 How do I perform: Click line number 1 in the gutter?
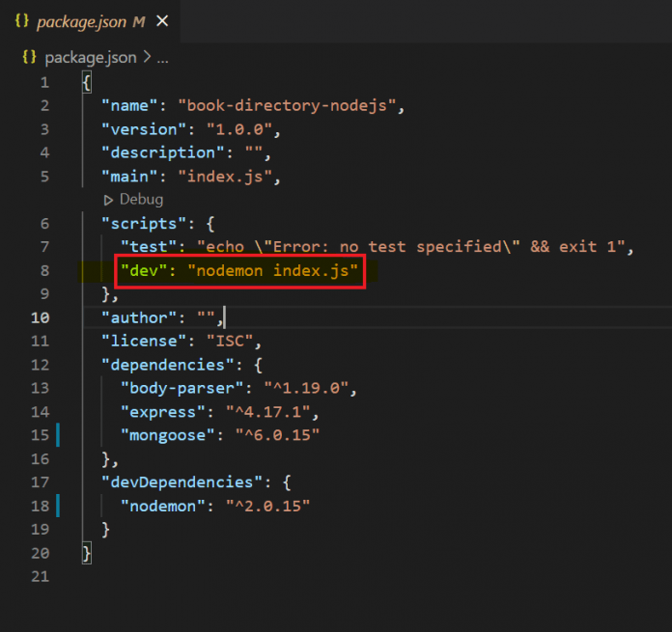(45, 82)
